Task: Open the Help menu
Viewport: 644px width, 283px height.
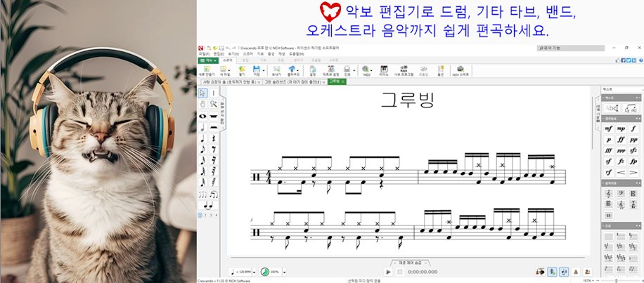Action: tap(297, 54)
